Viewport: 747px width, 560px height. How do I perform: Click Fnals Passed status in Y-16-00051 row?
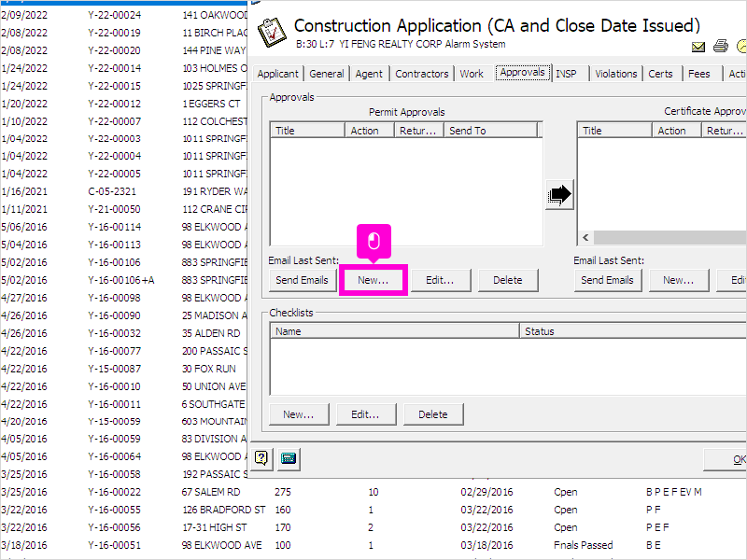pyautogui.click(x=583, y=545)
